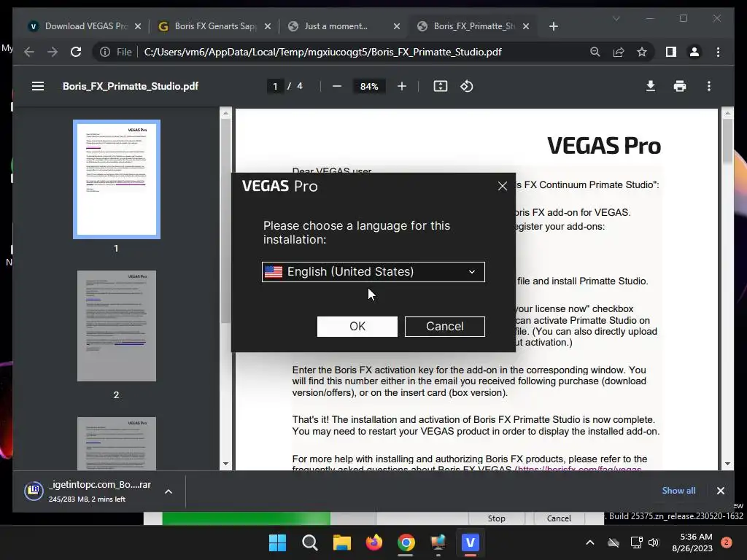Rotate the PDF counterclockwise
The height and width of the screenshot is (560, 747).
click(x=466, y=86)
